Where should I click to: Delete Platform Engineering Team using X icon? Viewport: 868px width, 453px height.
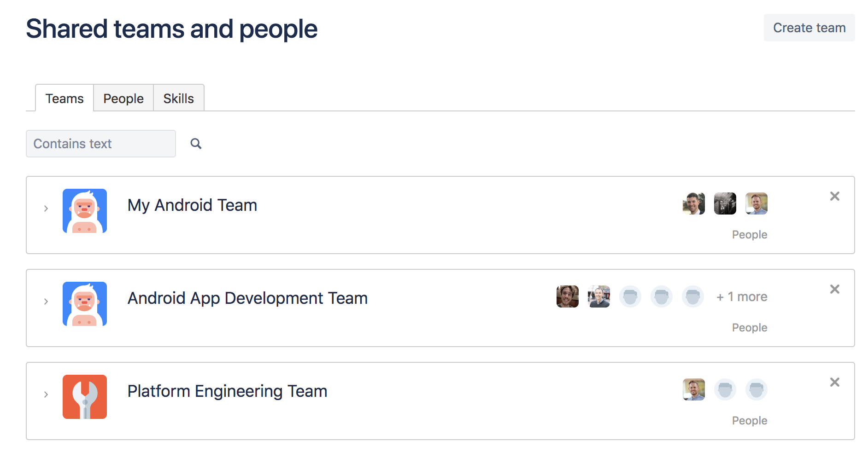click(x=834, y=382)
